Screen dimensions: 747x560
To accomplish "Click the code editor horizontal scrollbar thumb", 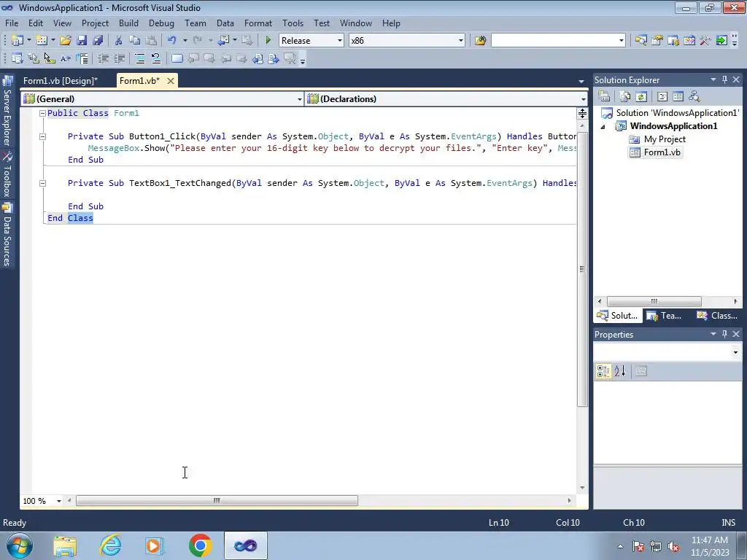I will click(217, 500).
